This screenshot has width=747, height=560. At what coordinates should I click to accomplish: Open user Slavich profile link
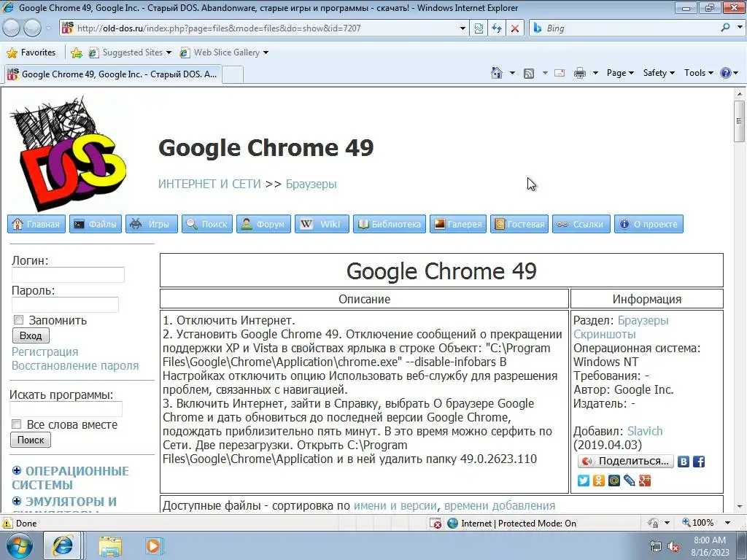coord(645,431)
